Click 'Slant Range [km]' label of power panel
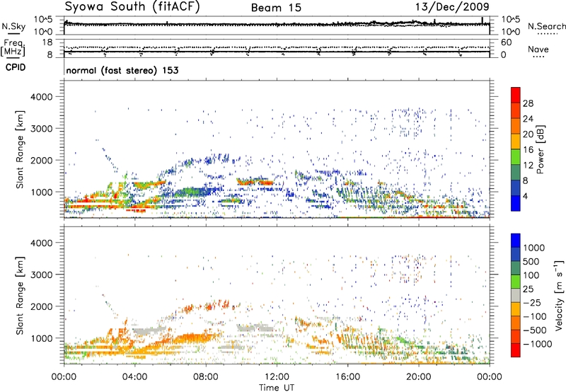 click(20, 150)
